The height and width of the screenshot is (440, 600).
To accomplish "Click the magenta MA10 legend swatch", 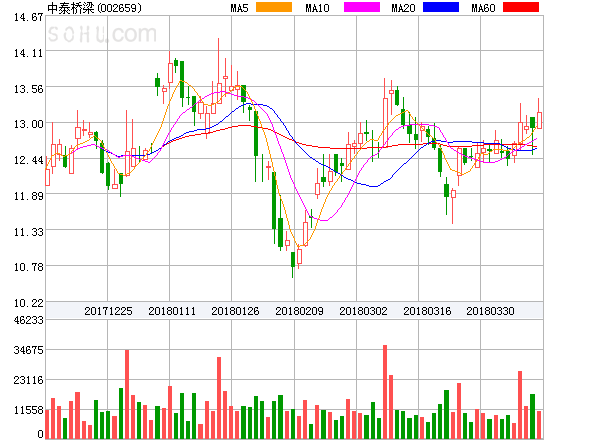I will [362, 7].
